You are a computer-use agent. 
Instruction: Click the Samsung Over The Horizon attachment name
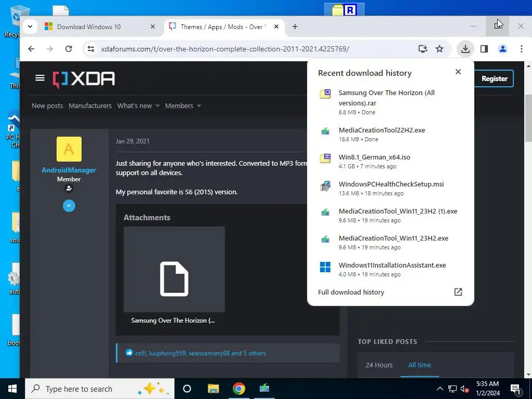click(173, 321)
